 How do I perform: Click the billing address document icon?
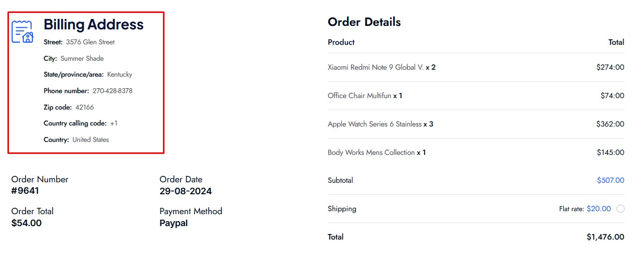[x=22, y=32]
